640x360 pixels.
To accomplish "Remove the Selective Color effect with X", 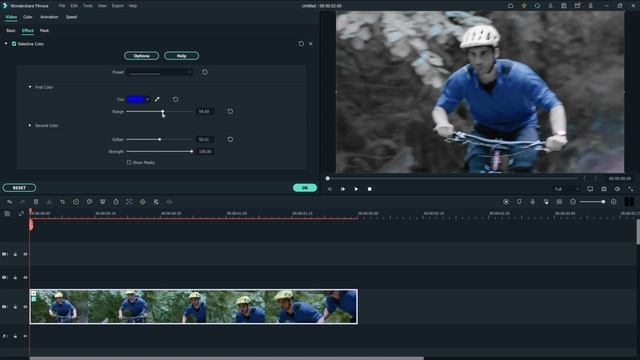I will [311, 44].
